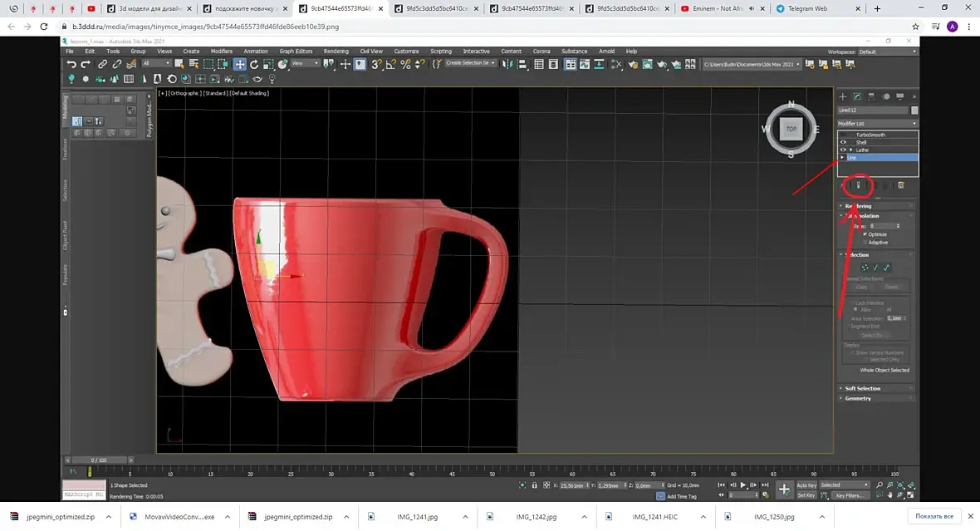This screenshot has height=531, width=980.
Task: Click the Show end result toggle
Action: tap(859, 185)
